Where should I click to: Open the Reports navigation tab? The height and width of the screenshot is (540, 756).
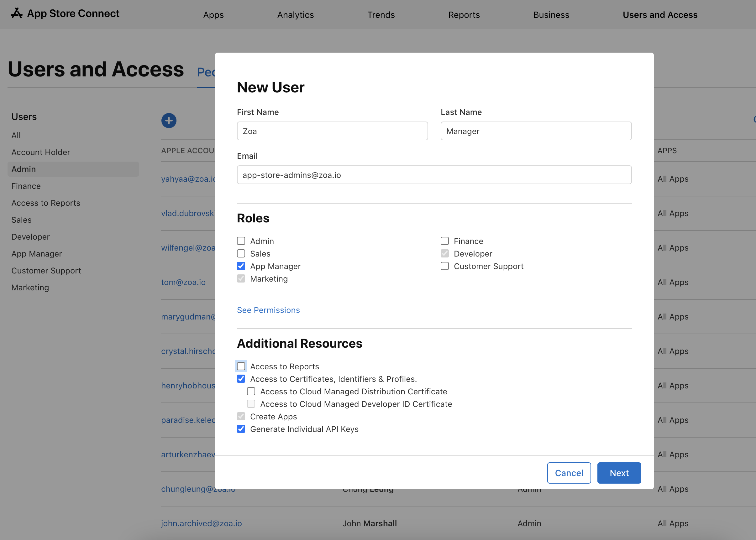[x=464, y=15]
